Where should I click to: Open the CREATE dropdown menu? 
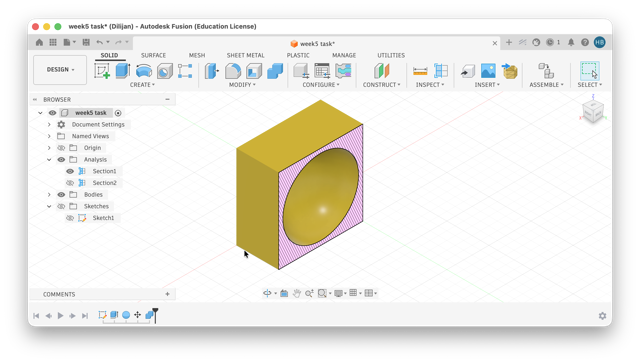click(142, 85)
